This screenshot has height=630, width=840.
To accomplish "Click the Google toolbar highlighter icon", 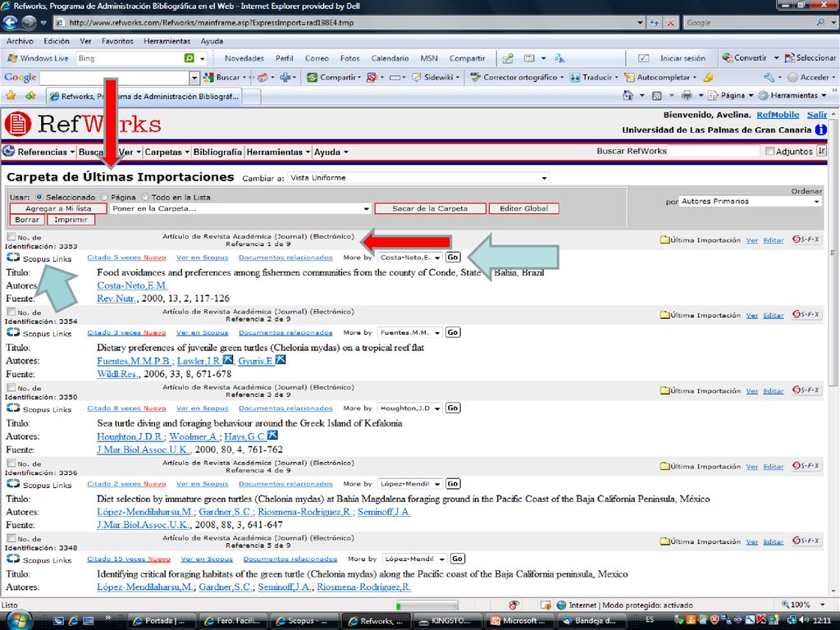I will (708, 77).
